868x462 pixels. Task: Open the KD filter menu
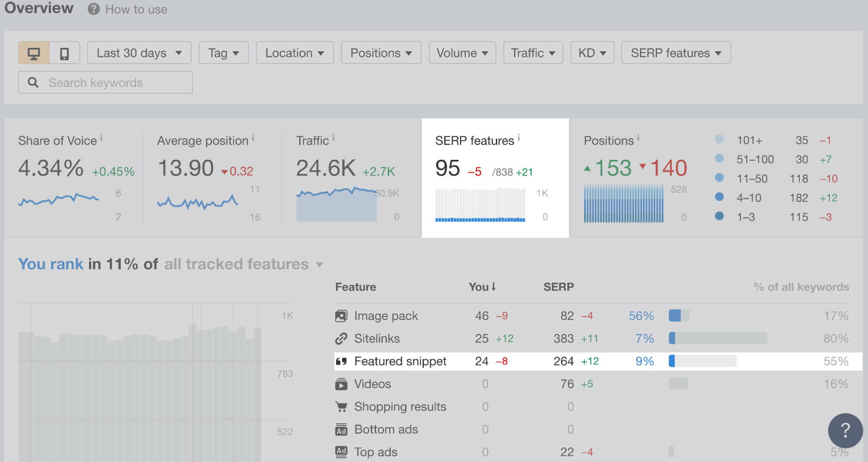(x=591, y=53)
